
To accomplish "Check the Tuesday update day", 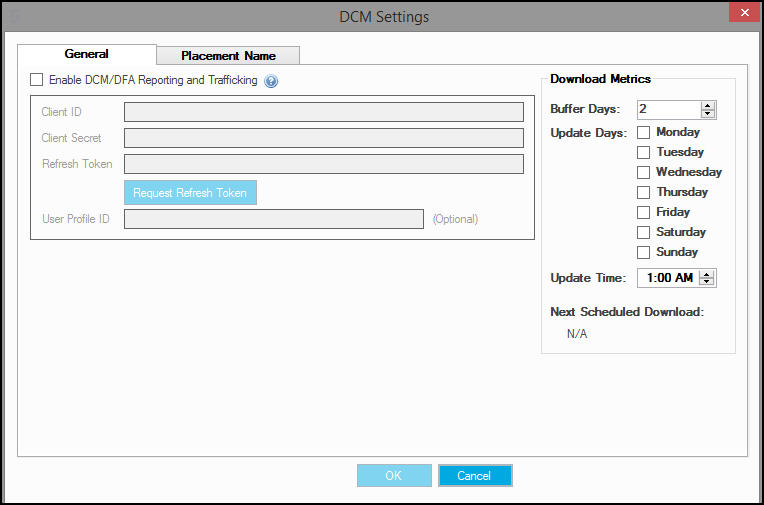I will click(x=643, y=152).
